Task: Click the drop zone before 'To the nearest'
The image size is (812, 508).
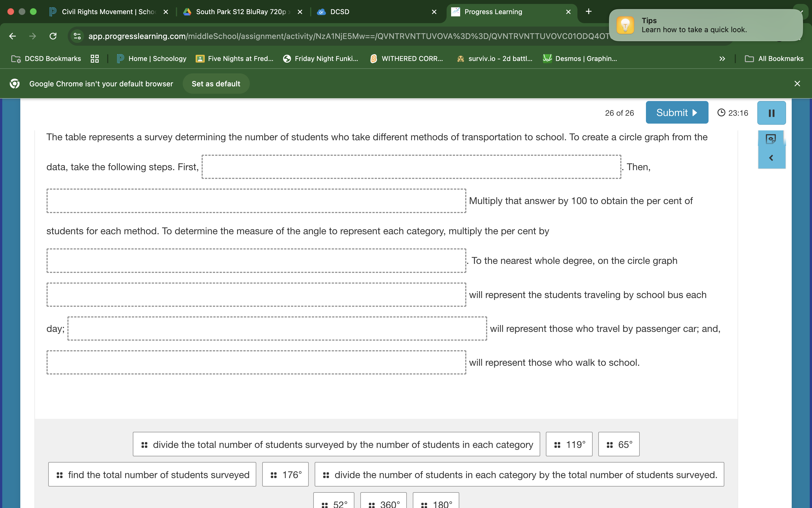Action: click(256, 261)
